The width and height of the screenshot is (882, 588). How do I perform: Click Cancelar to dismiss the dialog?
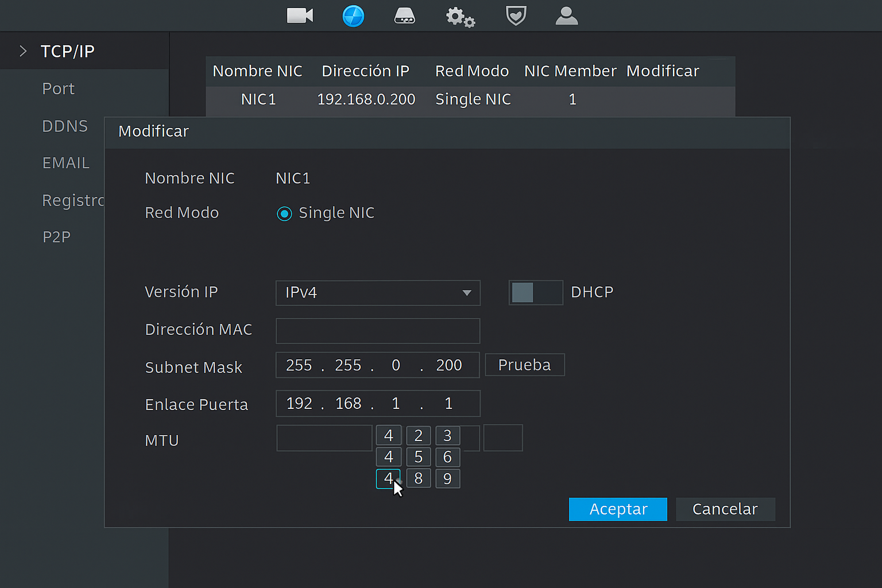pyautogui.click(x=725, y=509)
